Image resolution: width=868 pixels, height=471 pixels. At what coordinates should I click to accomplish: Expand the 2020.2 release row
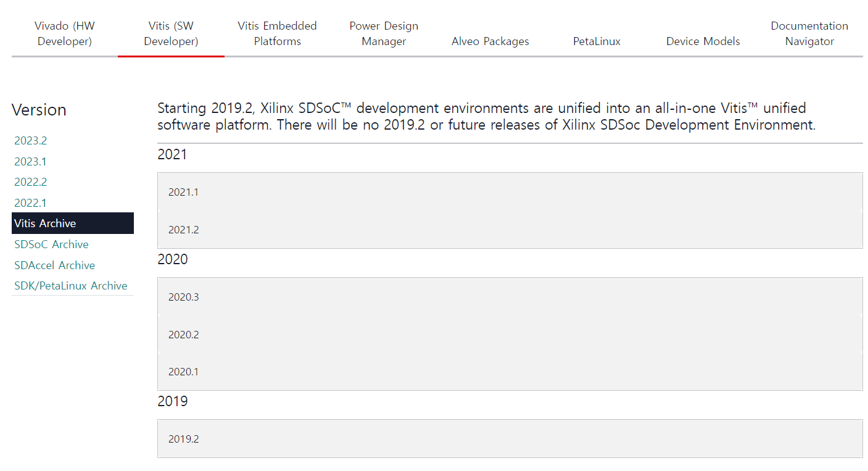[x=510, y=335]
